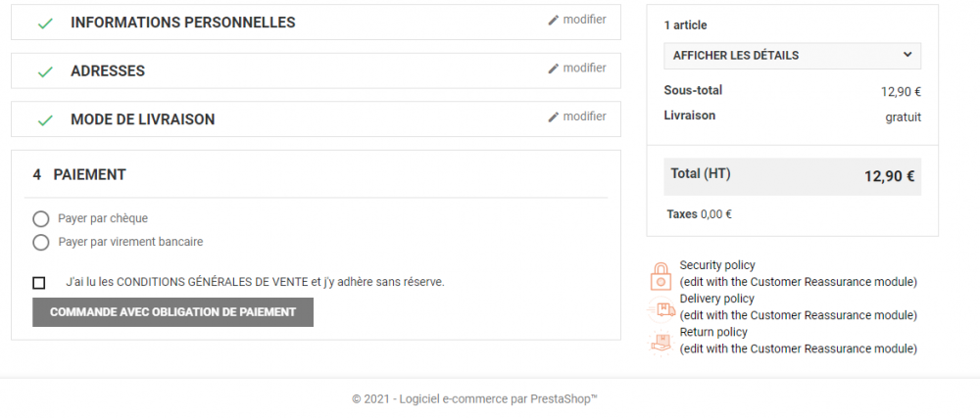
Task: Open the Informations Personnelles step header
Action: [316, 23]
